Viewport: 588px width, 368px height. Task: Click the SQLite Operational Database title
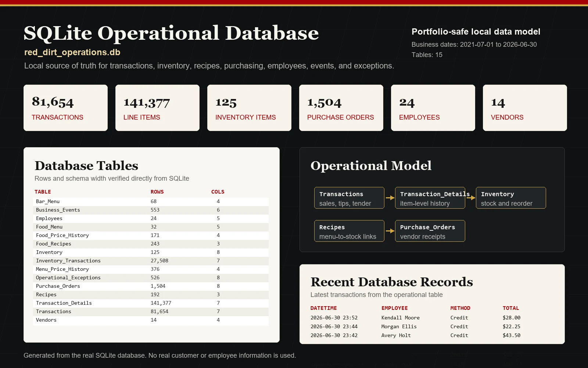click(x=171, y=33)
